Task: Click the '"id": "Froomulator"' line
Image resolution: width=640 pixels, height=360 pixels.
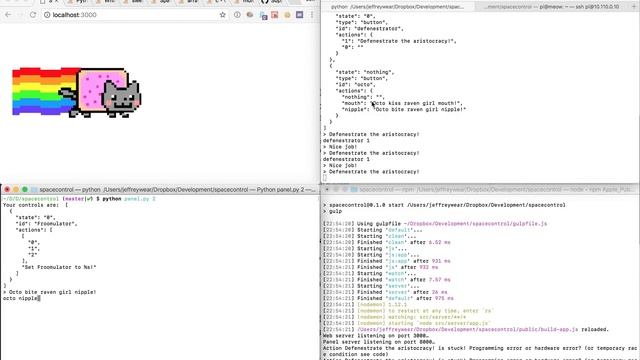Action: (46, 224)
